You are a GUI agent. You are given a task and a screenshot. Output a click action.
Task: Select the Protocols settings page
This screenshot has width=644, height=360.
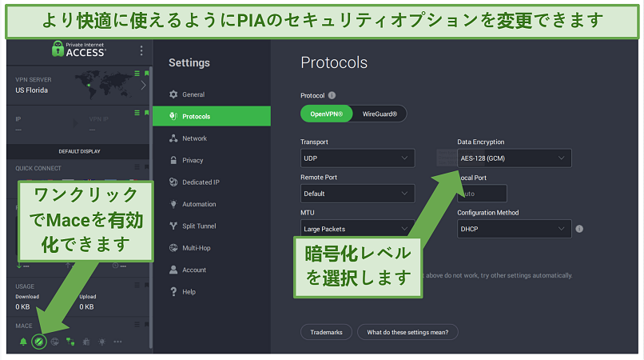pyautogui.click(x=212, y=116)
